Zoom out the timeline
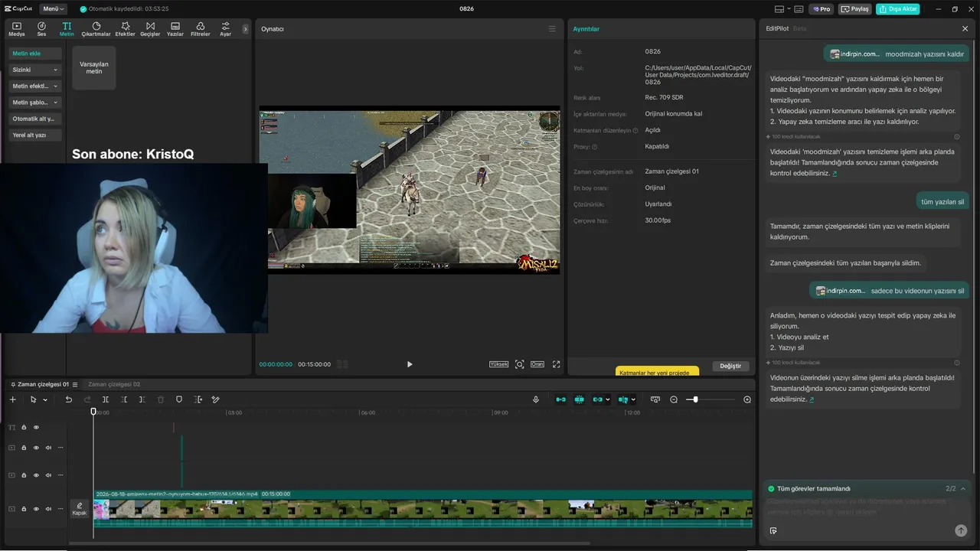Image resolution: width=980 pixels, height=551 pixels. click(674, 399)
